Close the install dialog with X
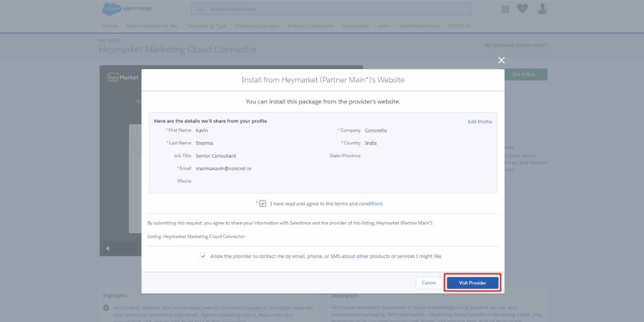 [x=501, y=60]
